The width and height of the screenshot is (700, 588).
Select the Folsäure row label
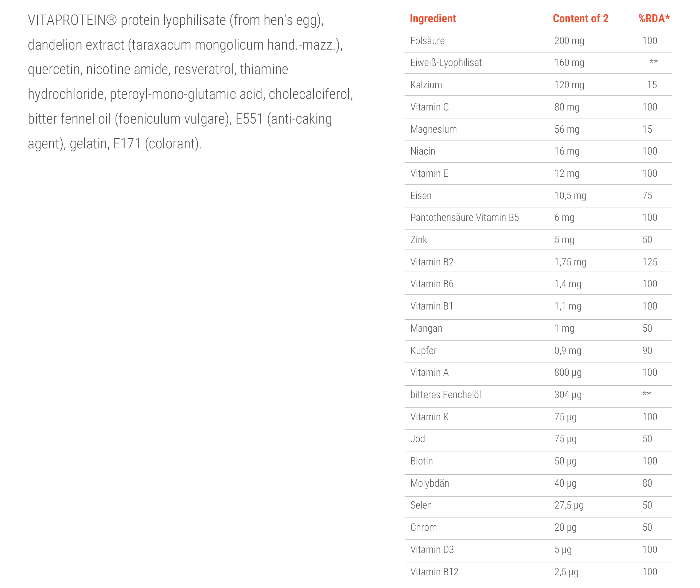click(427, 41)
